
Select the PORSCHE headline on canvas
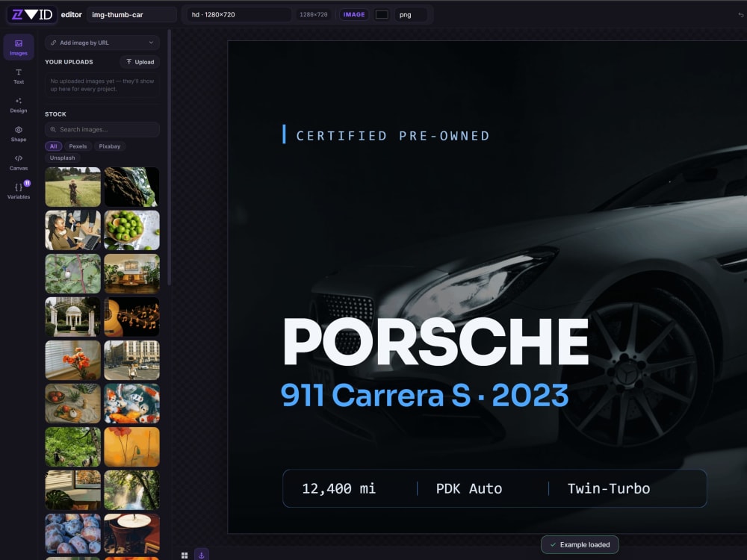(x=436, y=342)
